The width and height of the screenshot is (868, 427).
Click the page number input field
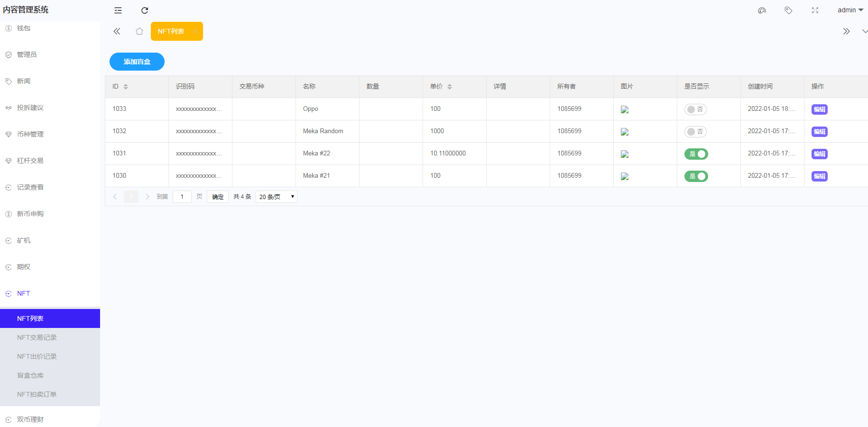coord(182,197)
